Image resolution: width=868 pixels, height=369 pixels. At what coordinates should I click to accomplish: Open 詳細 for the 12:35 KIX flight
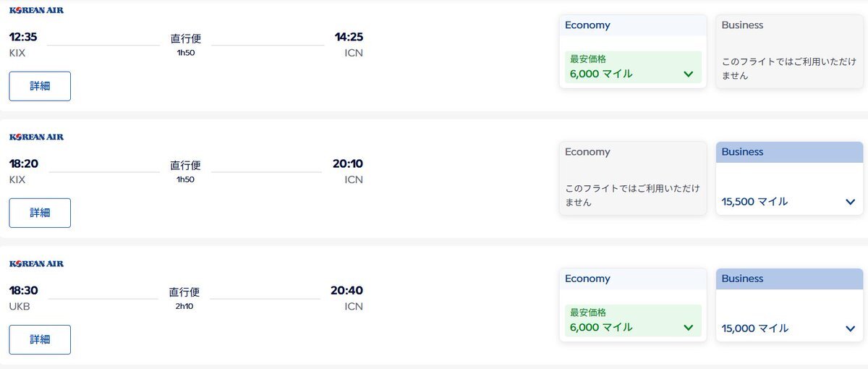40,86
